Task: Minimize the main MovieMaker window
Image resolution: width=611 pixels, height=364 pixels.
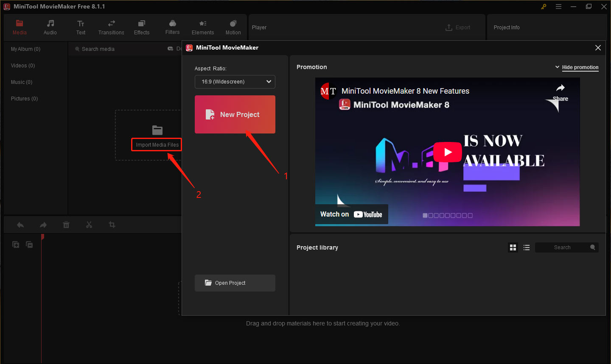Action: coord(573,6)
